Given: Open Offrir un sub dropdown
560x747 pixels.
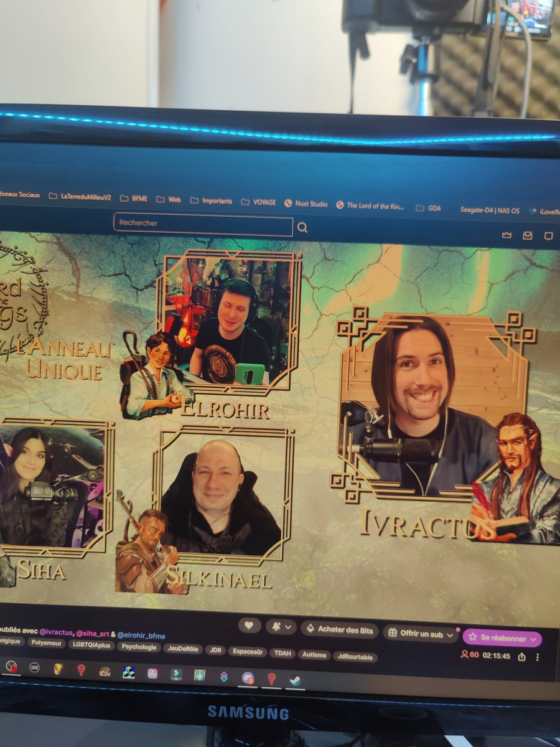Looking at the screenshot, I should tap(420, 634).
